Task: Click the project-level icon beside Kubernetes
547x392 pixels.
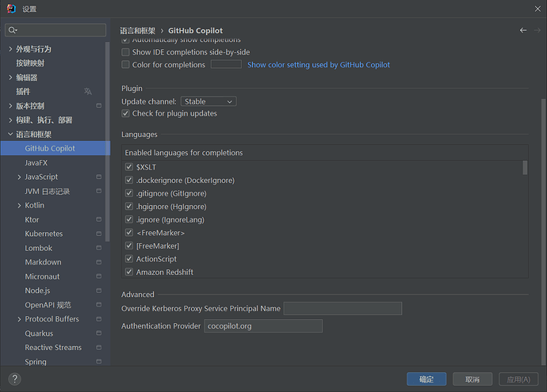Action: pos(99,234)
